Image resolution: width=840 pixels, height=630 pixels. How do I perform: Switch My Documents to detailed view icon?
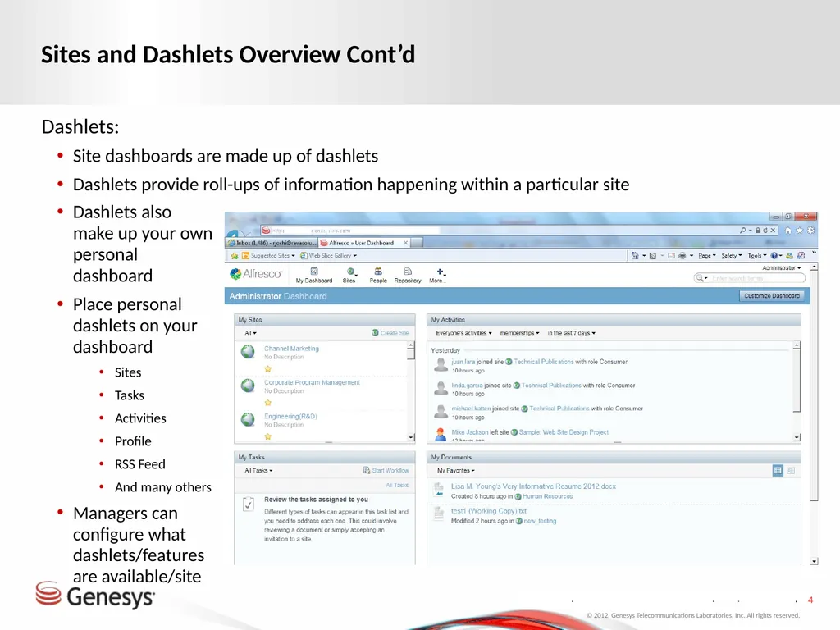pos(778,470)
